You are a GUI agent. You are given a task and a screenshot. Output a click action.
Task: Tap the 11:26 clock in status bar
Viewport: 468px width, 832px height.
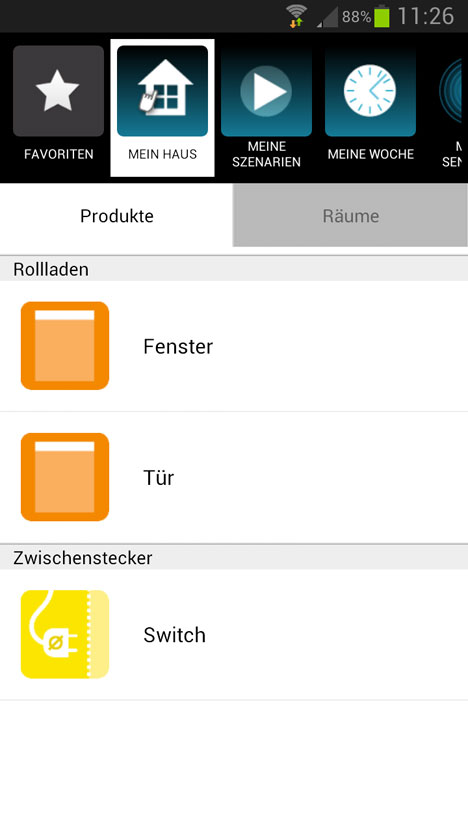426,16
